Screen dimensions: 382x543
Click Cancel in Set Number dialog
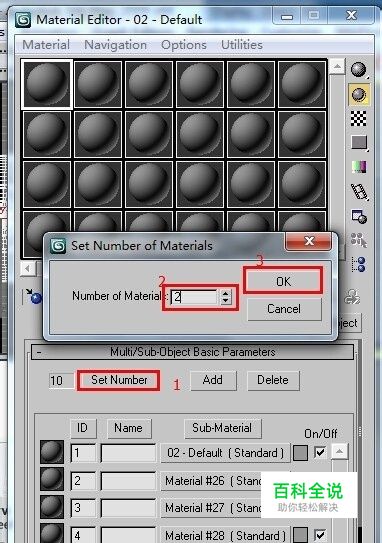[284, 309]
